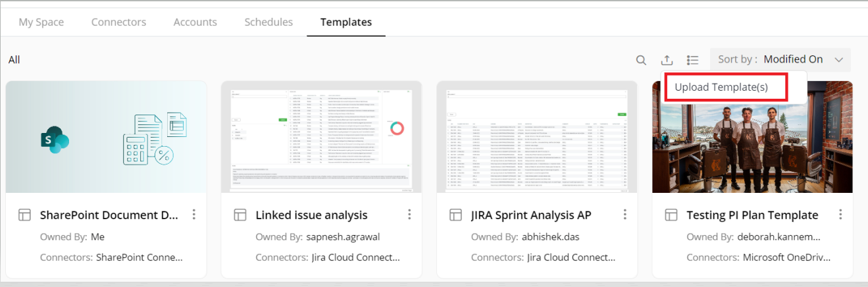
Task: Click Jira Cloud connector under JIRA Sprint Analysis
Action: 571,257
